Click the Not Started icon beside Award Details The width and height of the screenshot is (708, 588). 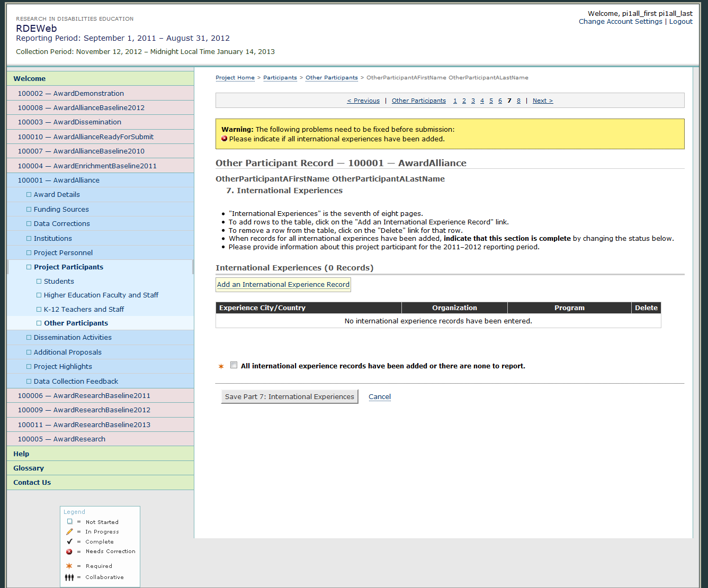point(29,195)
